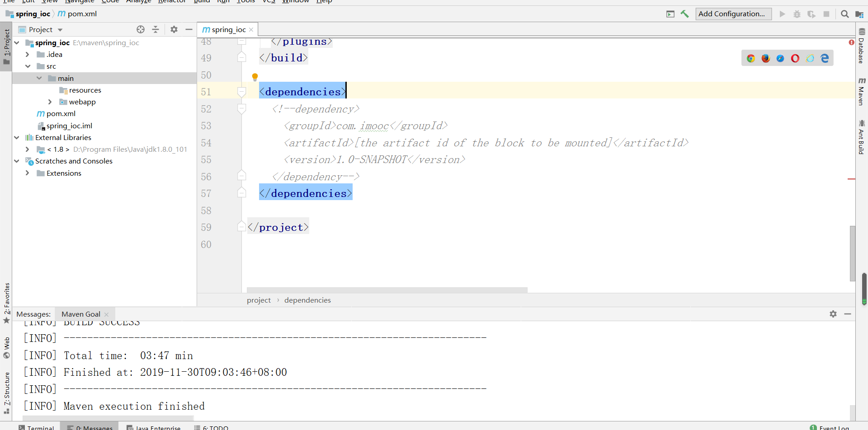Toggle fold marker at line 59 project tag
Screen dimensions: 868x430
coord(242,227)
